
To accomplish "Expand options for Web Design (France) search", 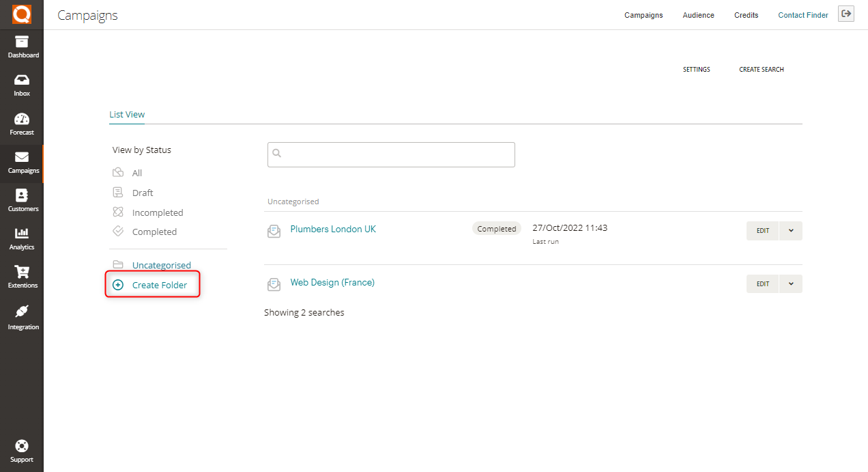I will click(x=790, y=283).
